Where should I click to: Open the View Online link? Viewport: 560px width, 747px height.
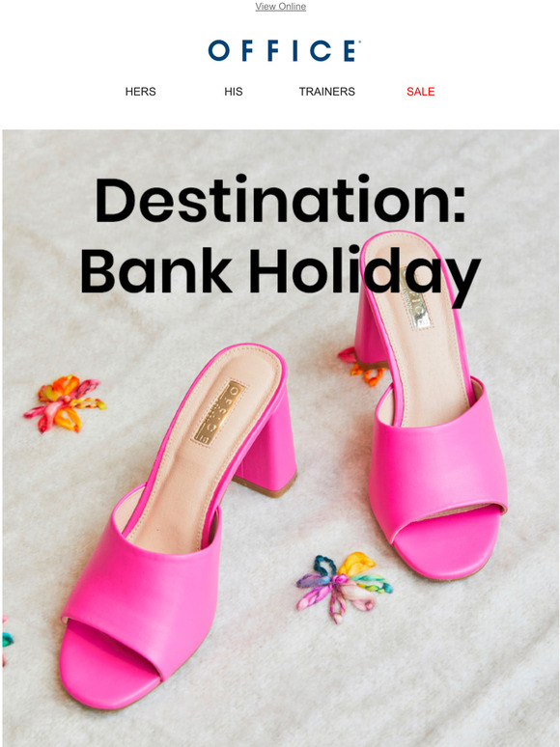pos(280,7)
